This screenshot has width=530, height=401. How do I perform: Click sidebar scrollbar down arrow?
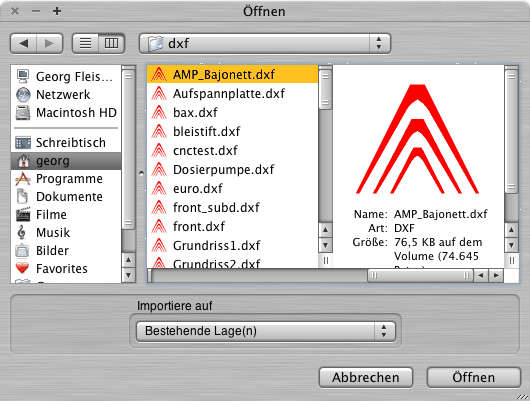point(128,275)
